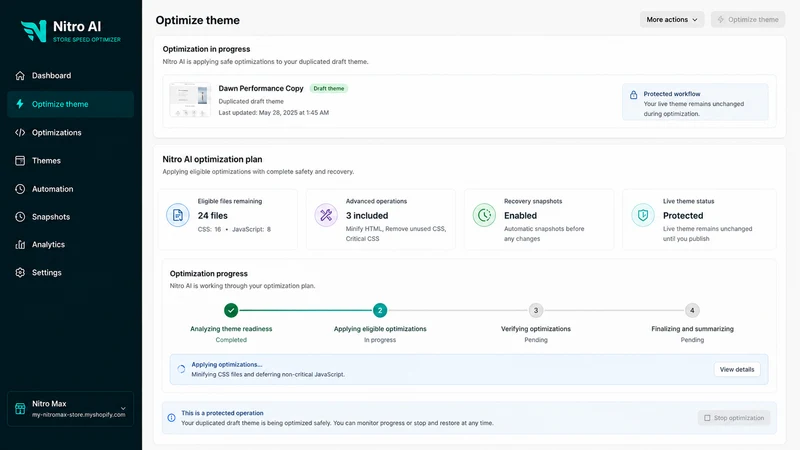
Task: Click the Optimizations code brackets icon
Action: click(20, 133)
